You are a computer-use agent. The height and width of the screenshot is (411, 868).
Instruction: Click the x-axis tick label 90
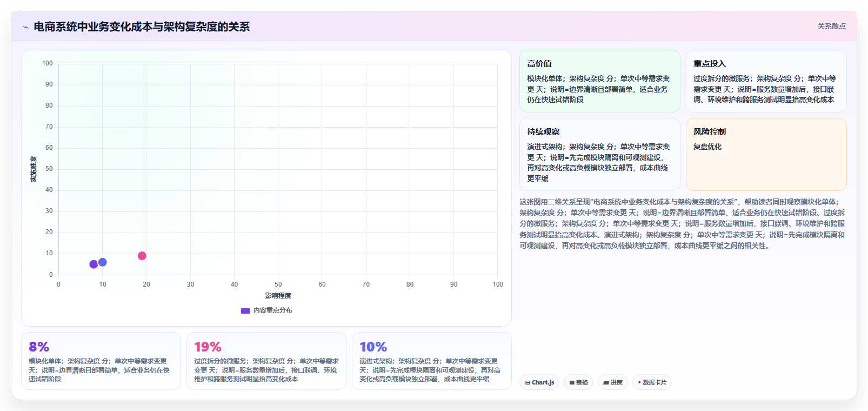(x=454, y=284)
